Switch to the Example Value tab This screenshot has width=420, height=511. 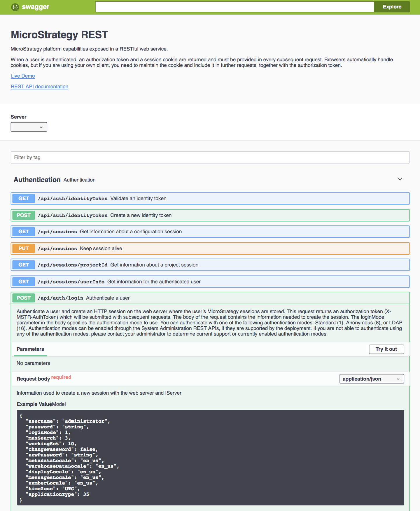34,404
